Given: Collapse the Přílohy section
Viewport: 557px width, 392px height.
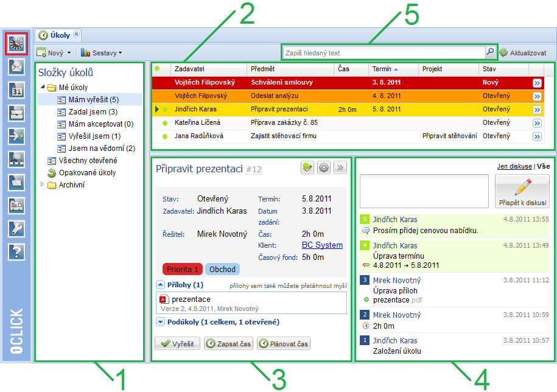Looking at the screenshot, I should point(160,284).
